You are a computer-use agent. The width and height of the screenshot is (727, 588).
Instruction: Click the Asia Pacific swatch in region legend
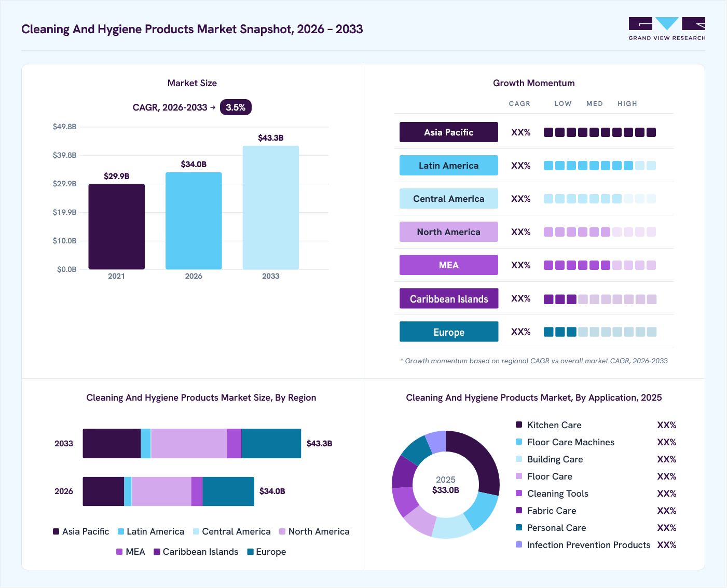coord(56,531)
